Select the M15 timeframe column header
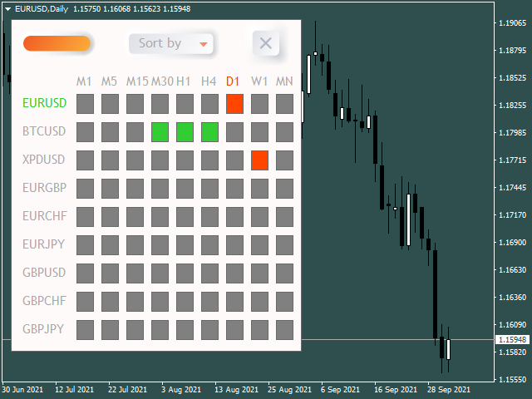532x399 pixels. [x=137, y=81]
